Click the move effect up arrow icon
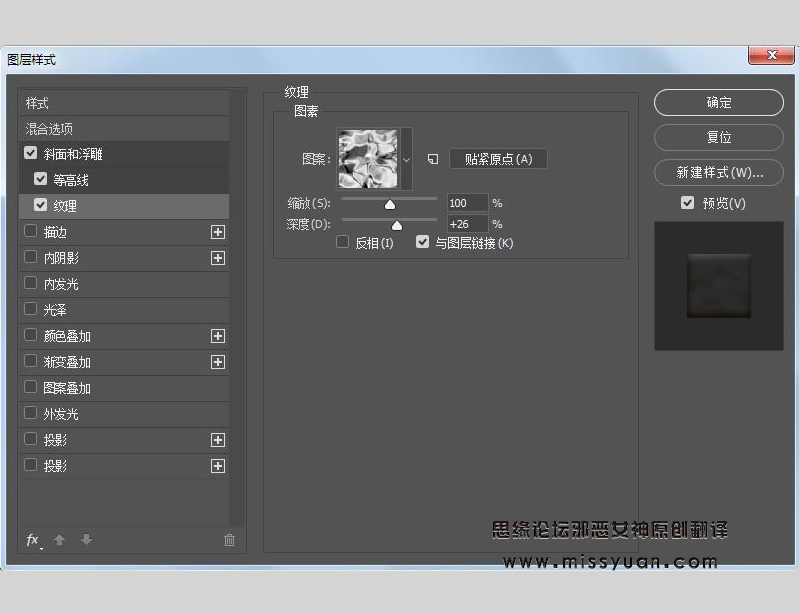This screenshot has width=800, height=614. click(x=60, y=540)
